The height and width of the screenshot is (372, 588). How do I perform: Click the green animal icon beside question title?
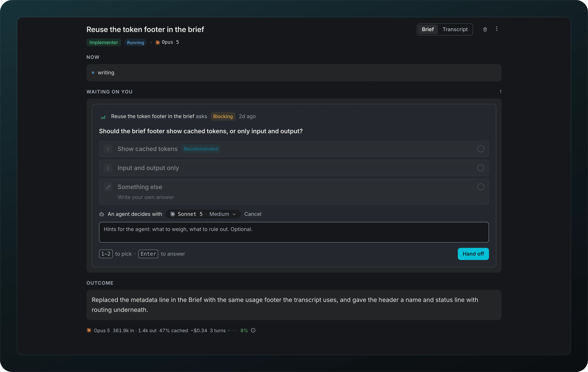click(x=103, y=117)
